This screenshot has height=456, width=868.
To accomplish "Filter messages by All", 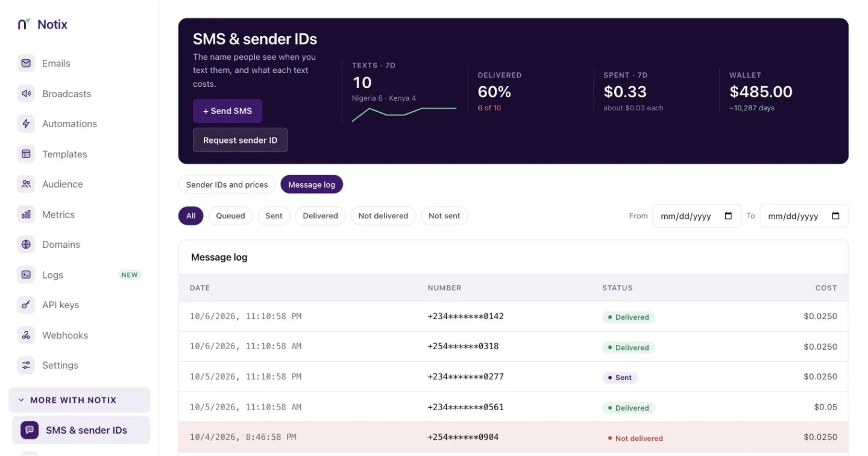I will click(x=191, y=216).
